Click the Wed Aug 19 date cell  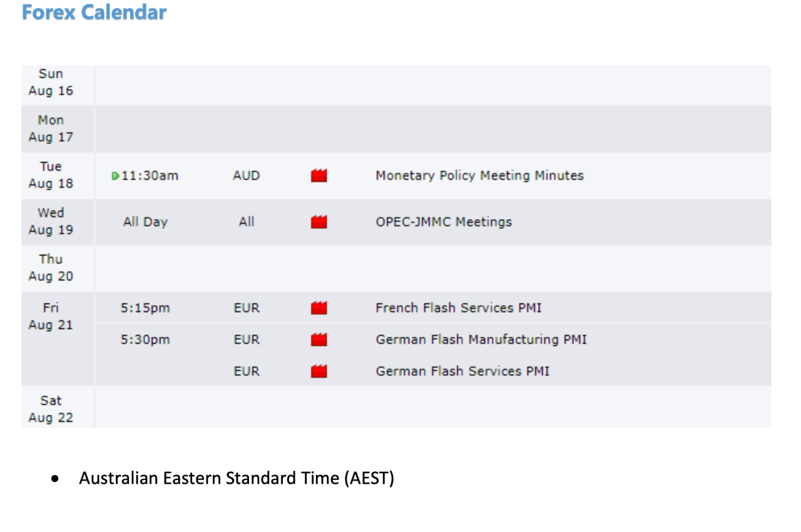(x=51, y=222)
